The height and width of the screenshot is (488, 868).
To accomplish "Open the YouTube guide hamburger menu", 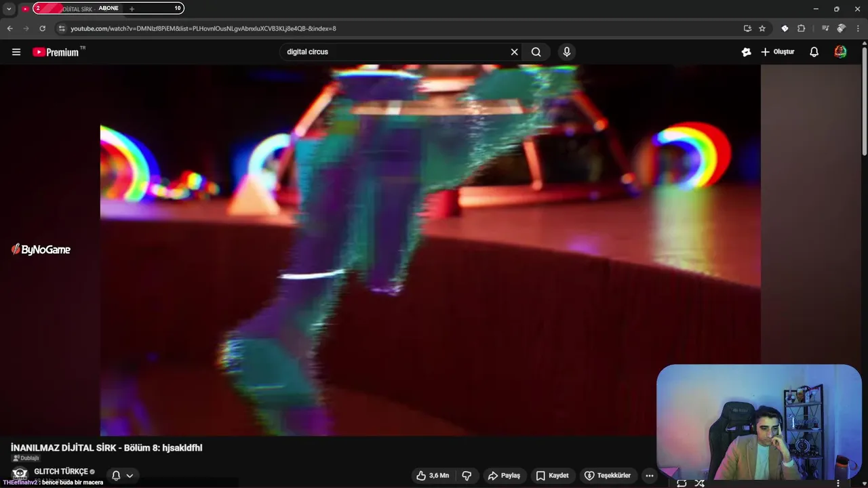I will [16, 52].
